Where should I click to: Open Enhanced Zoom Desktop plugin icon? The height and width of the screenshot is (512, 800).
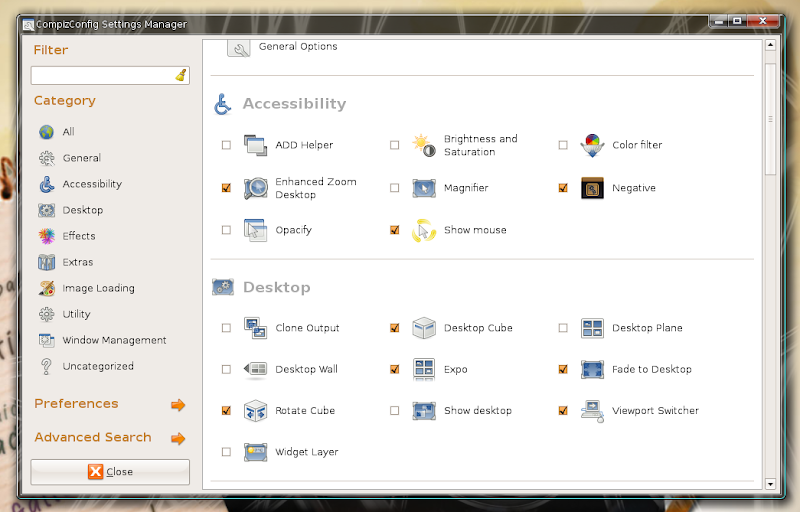coord(255,188)
